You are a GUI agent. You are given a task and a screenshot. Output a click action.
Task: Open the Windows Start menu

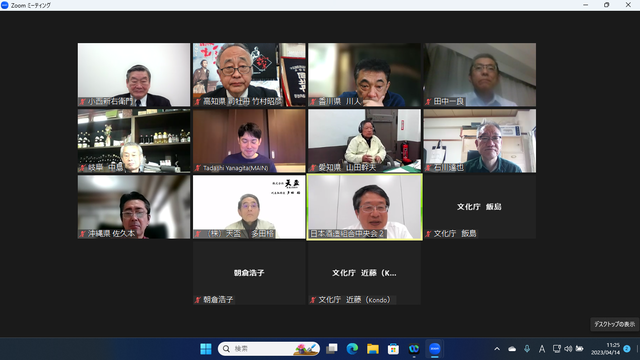(206, 349)
